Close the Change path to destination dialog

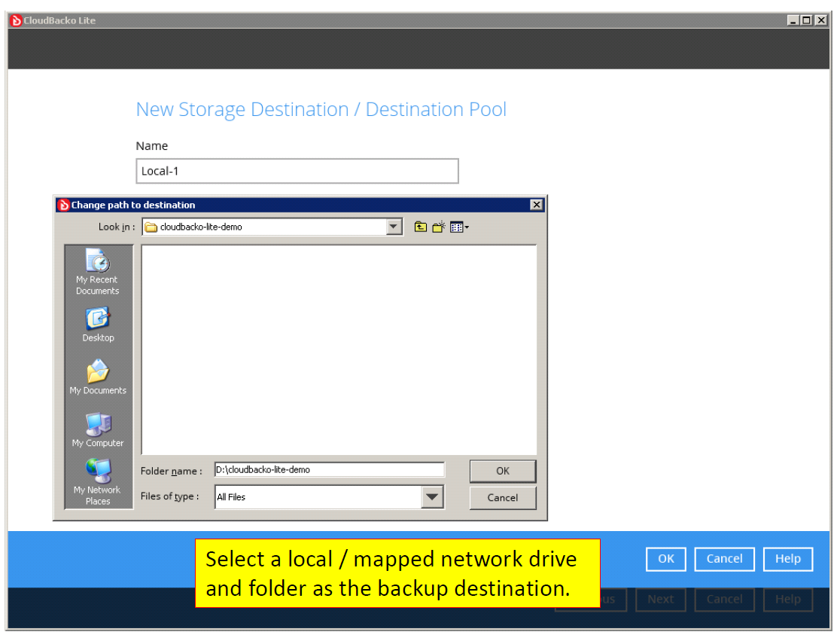point(536,205)
